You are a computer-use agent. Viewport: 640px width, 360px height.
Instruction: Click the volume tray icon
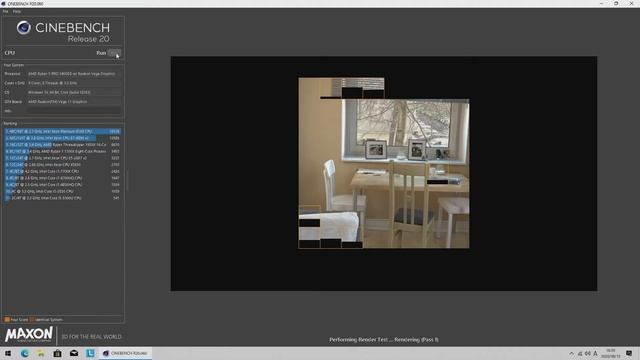587,353
